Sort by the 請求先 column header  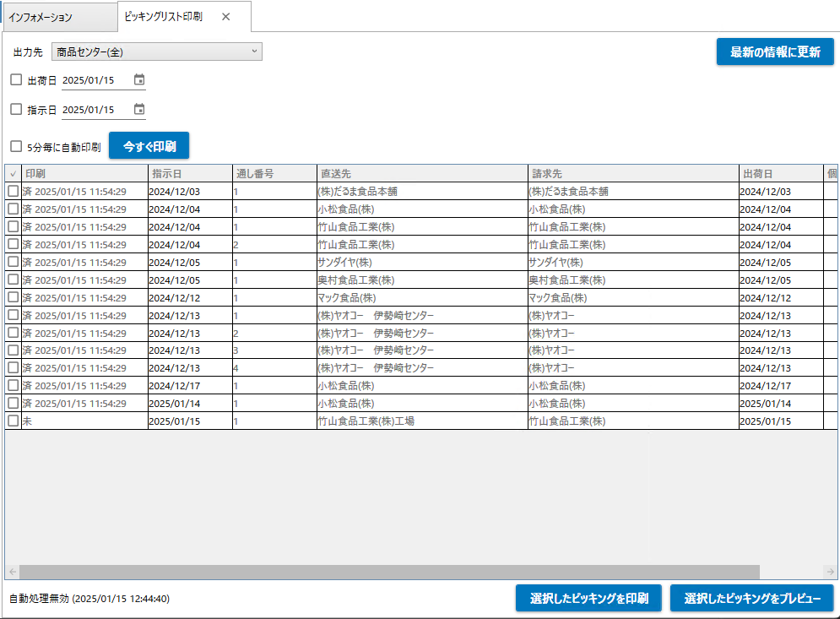634,174
